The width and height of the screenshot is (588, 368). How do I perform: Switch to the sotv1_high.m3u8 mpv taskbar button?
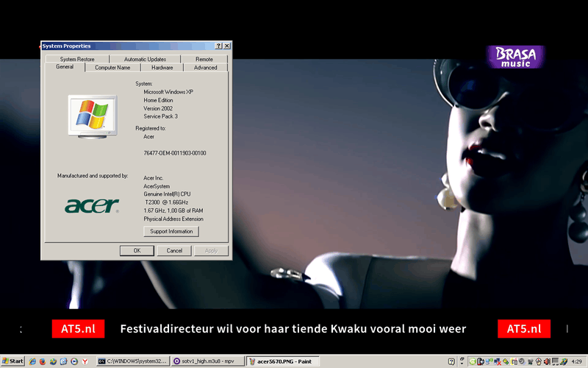[x=208, y=361]
